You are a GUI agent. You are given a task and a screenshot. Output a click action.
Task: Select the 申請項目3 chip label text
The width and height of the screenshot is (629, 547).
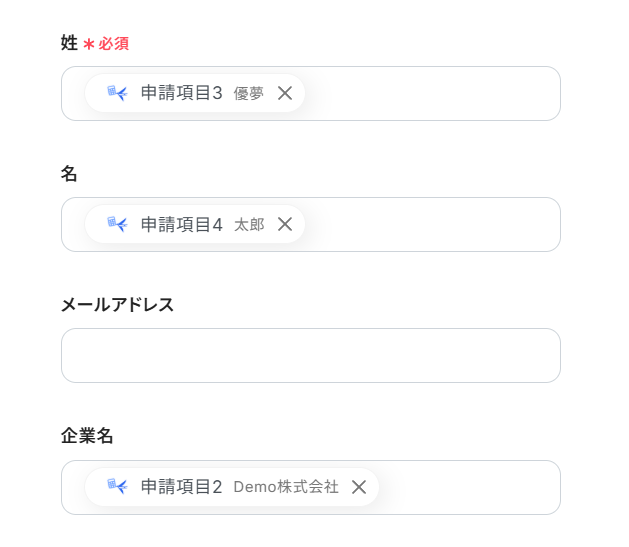pyautogui.click(x=181, y=93)
